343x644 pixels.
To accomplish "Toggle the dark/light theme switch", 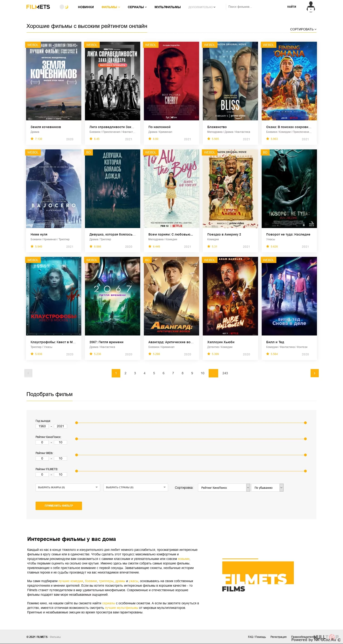I will [x=64, y=7].
